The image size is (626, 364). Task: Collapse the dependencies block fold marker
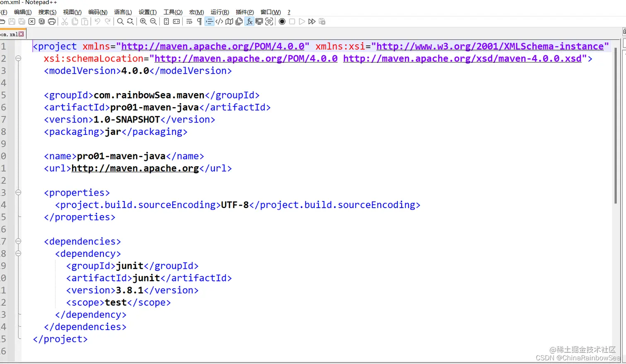pos(18,241)
